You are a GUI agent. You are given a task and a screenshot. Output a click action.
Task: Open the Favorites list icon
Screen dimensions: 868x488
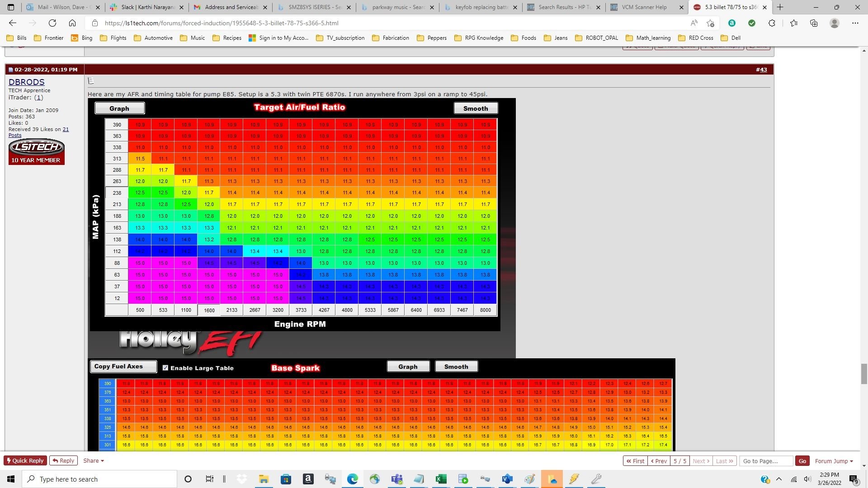point(793,23)
